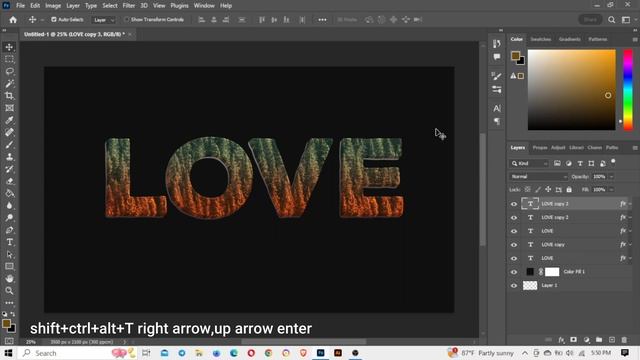Select the Zoom tool
Screen dimensions: 640x360
point(9,291)
